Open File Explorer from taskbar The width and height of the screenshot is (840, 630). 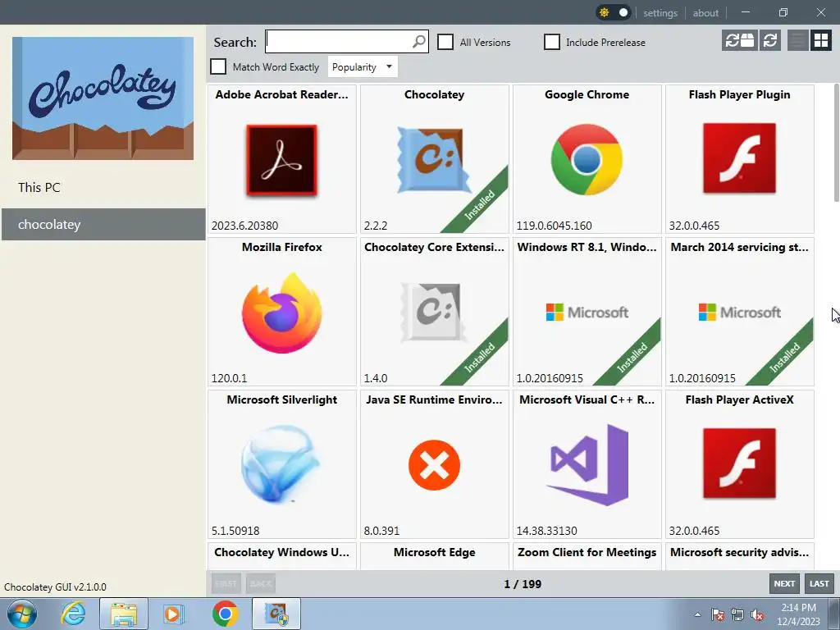[x=124, y=614]
